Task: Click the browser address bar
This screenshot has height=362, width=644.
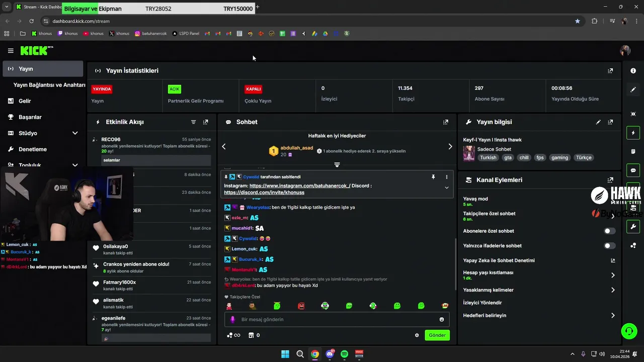Action: point(307,21)
